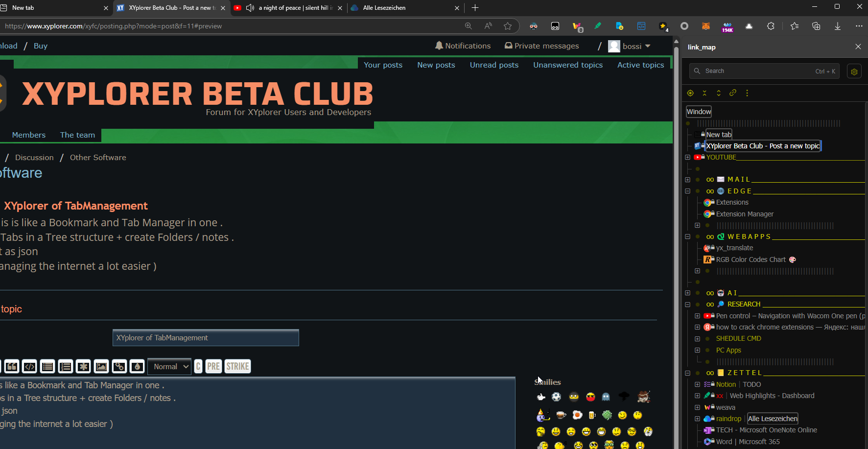Open the Unanswered topics menu item
Viewport: 868px width, 449px height.
click(568, 65)
